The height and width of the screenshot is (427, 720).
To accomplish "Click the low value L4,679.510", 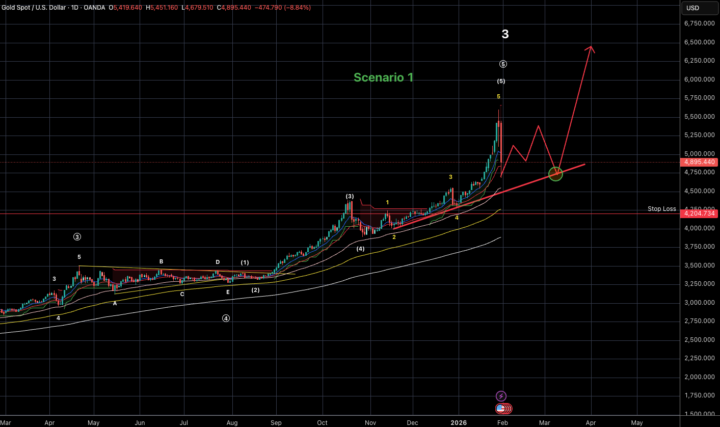I will pyautogui.click(x=197, y=8).
